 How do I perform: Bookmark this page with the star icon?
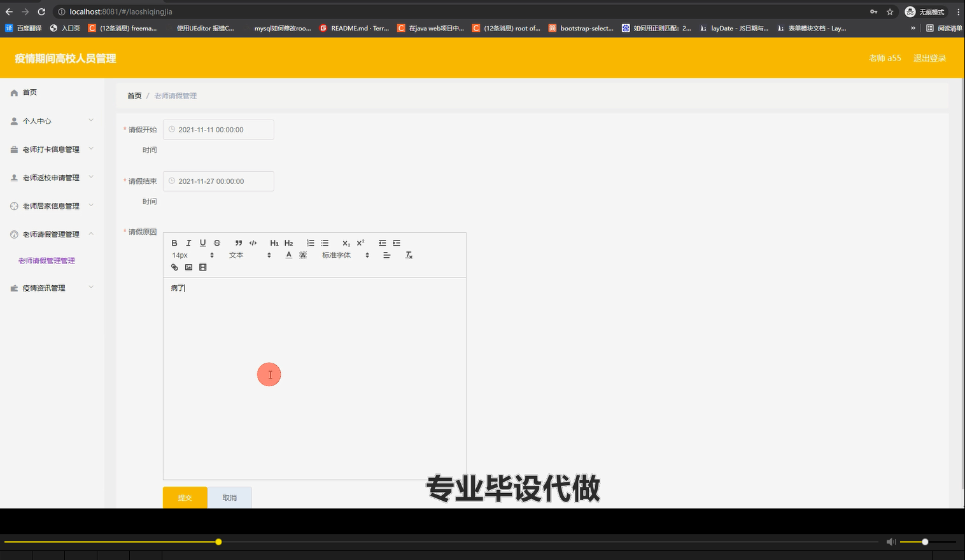(x=890, y=11)
